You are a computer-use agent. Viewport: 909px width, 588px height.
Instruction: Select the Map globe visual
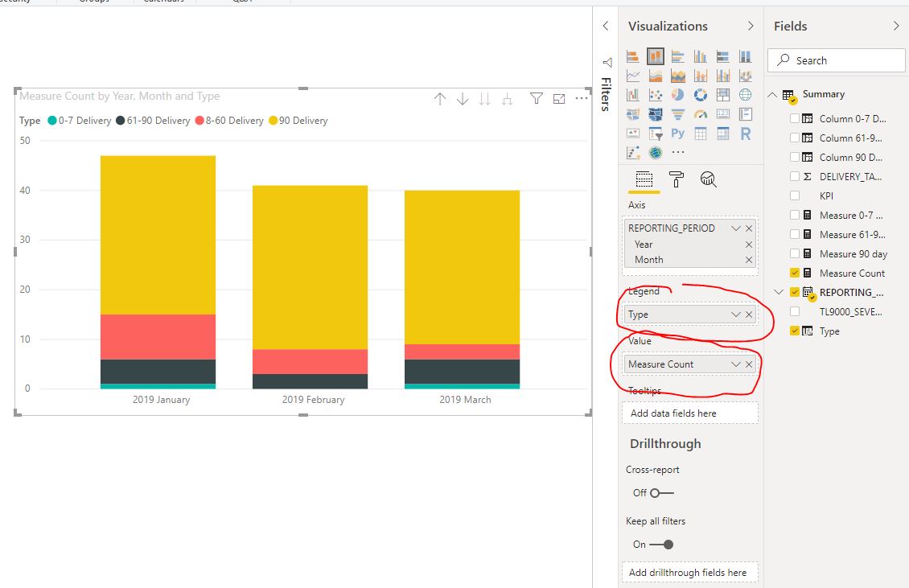[x=746, y=95]
